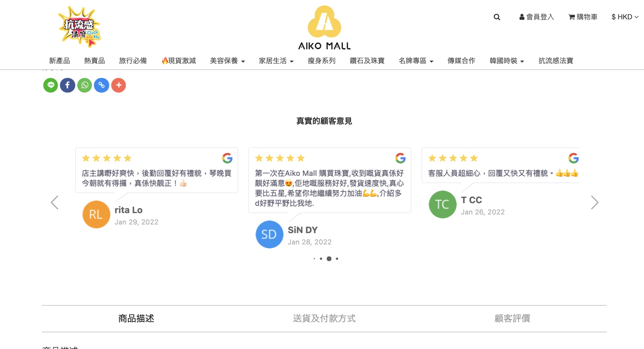Open the 現貨激減 menu item
The width and height of the screenshot is (644, 349).
pos(178,61)
